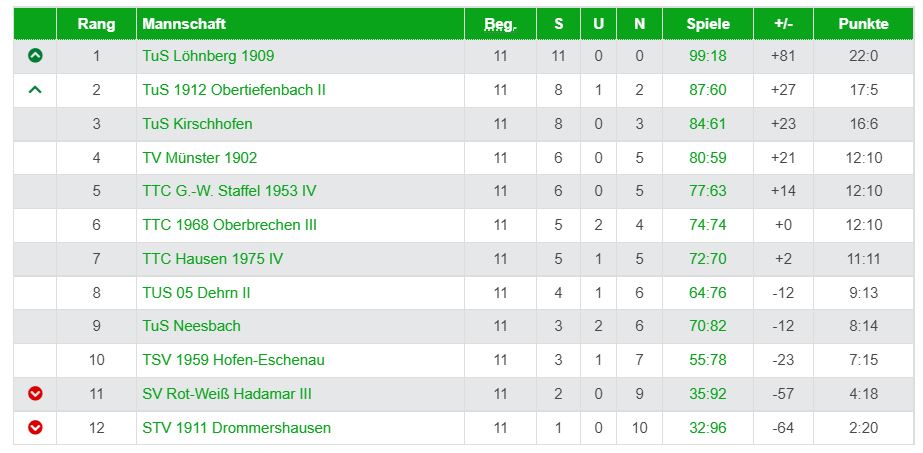Select the TuS Kirschhofen team link
Viewport: 923px width, 453px height.
197,124
